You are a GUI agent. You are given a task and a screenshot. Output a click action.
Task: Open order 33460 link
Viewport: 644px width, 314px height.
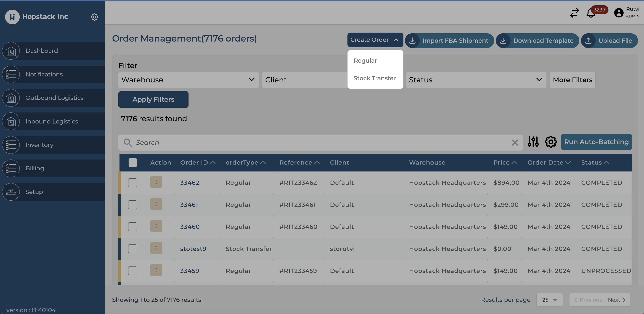click(190, 227)
